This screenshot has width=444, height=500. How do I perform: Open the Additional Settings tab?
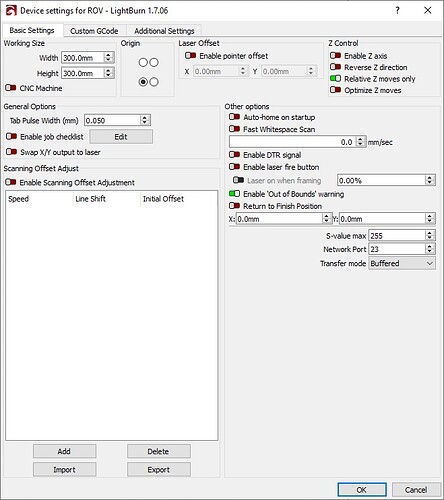click(x=164, y=31)
